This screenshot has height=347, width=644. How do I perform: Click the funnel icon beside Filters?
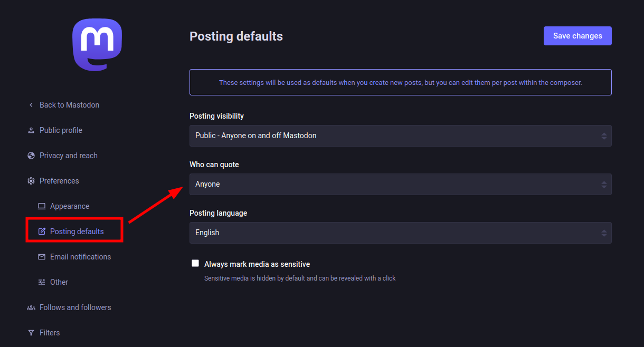(31, 333)
